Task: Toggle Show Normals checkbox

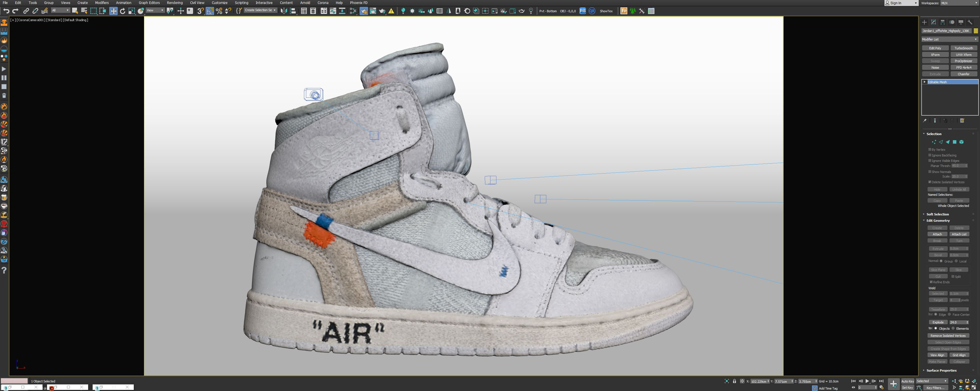Action: tap(930, 172)
